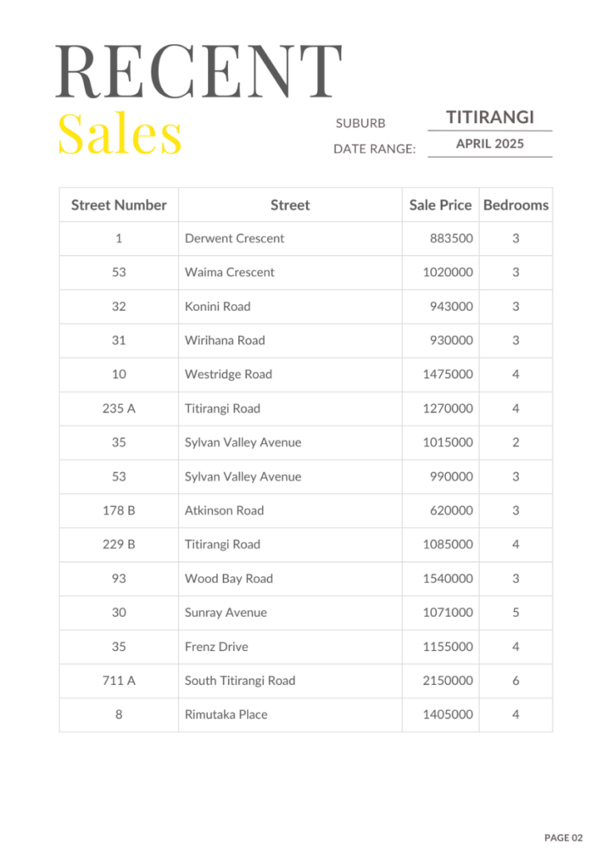Select the Wirihana Road cell
This screenshot has width=614, height=868.
(290, 341)
